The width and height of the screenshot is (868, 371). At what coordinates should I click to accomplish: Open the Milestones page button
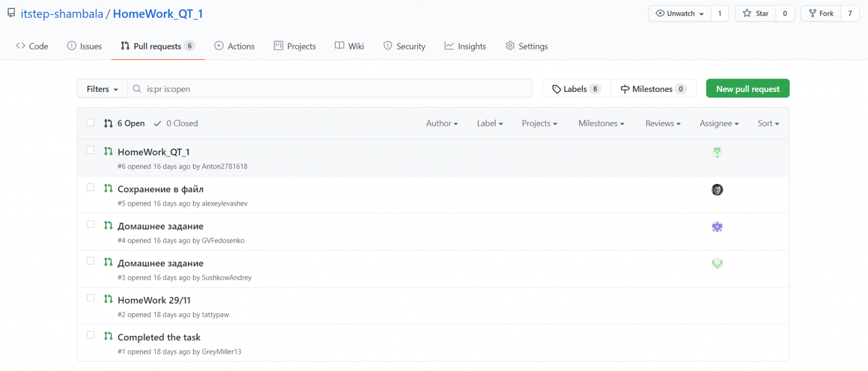[x=654, y=89]
